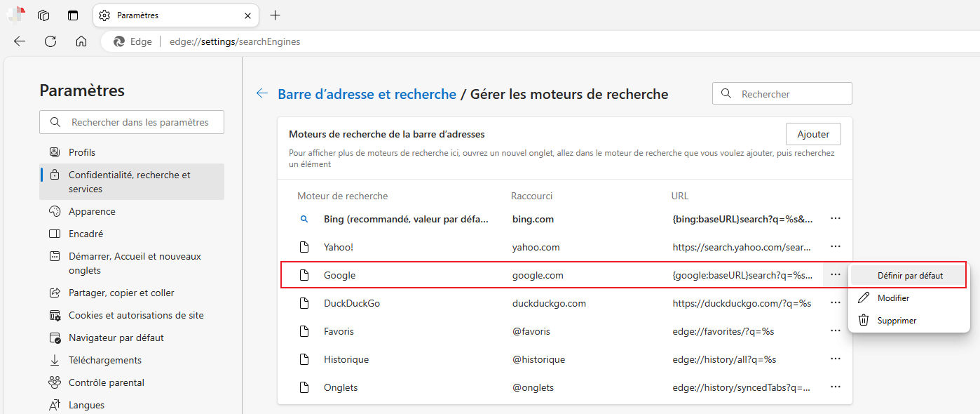Click the Edge site info icon in address bar
Screen dimensions: 980x414
pyautogui.click(x=120, y=41)
